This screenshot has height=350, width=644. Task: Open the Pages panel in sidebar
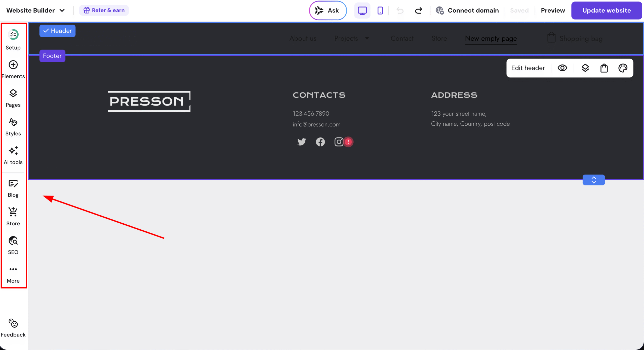[13, 98]
